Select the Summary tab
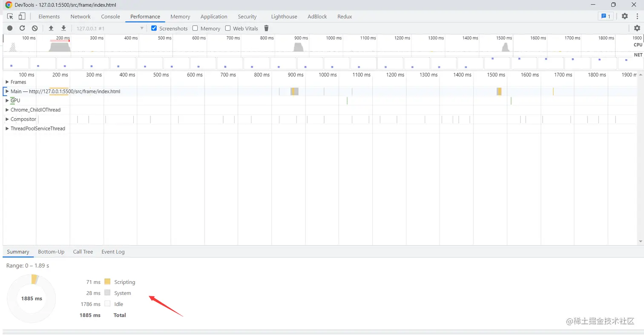644x335 pixels. pyautogui.click(x=18, y=252)
